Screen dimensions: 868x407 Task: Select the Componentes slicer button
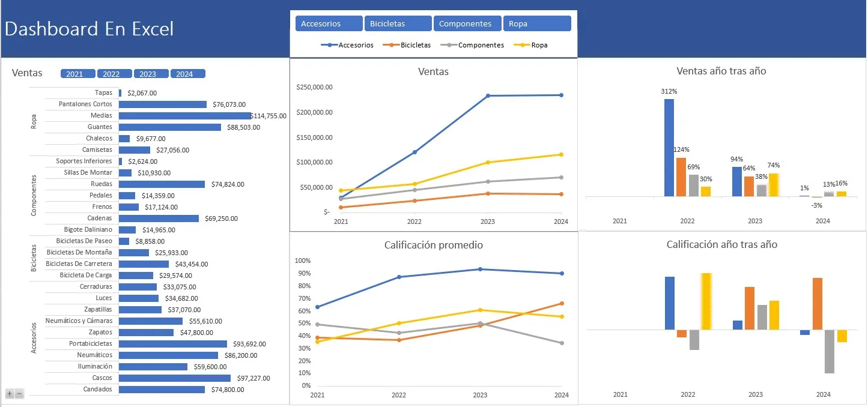tap(467, 23)
